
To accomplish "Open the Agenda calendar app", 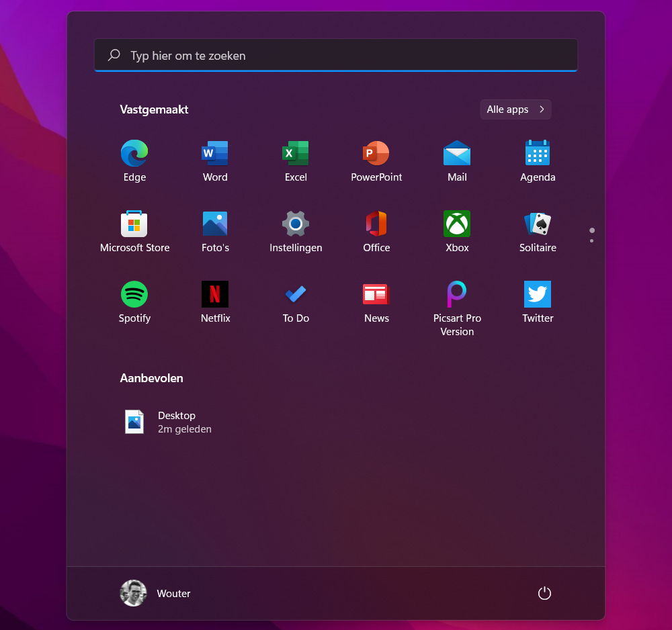I will point(538,153).
